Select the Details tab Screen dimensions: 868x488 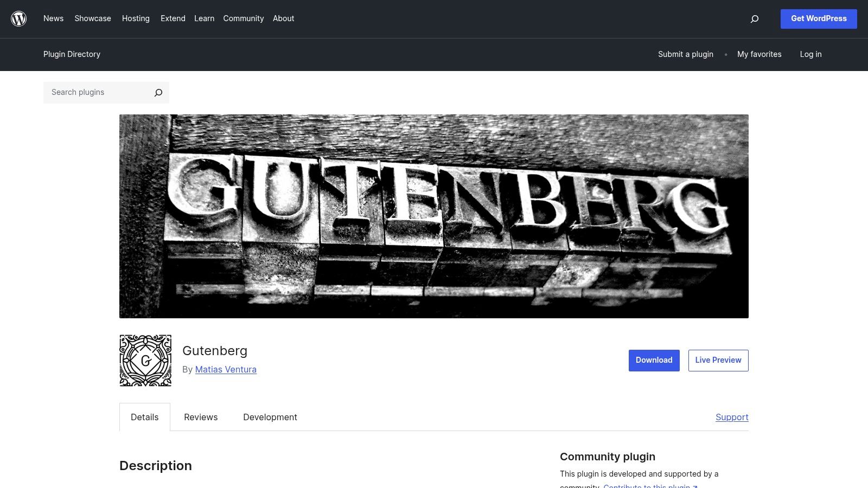(144, 417)
